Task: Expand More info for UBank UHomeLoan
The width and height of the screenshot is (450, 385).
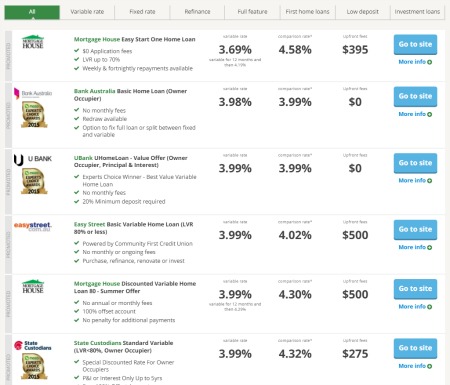Action: point(415,180)
